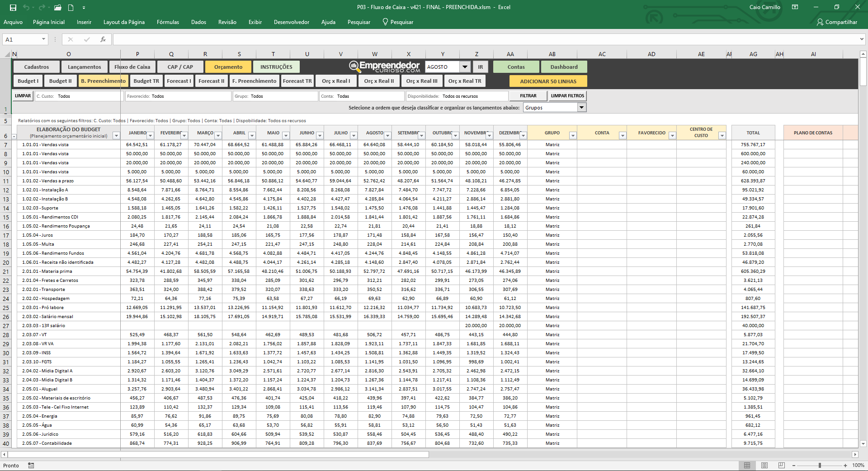
Task: Click the Save icon in the quick access toolbar
Action: 13,7
